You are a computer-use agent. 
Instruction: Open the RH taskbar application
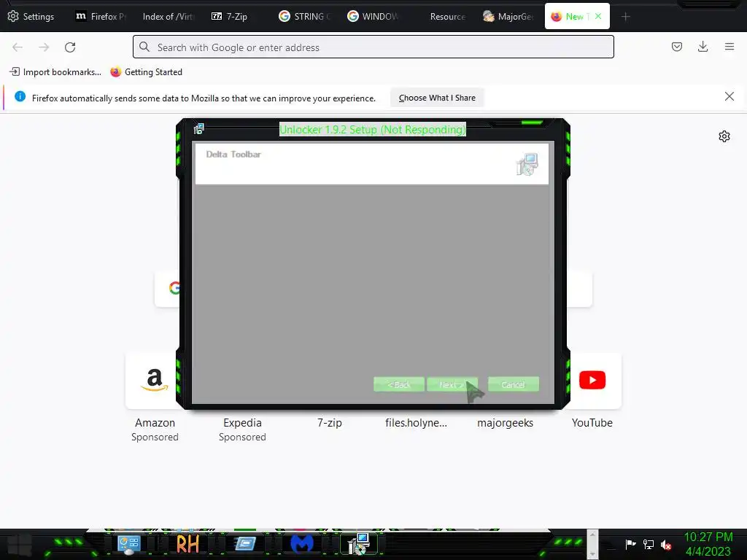click(x=187, y=544)
